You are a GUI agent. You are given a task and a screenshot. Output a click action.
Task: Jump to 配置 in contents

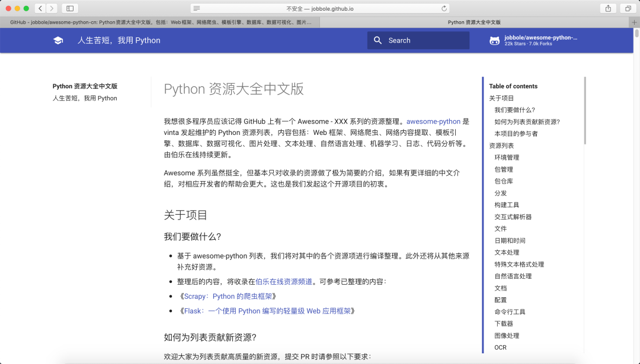click(500, 300)
